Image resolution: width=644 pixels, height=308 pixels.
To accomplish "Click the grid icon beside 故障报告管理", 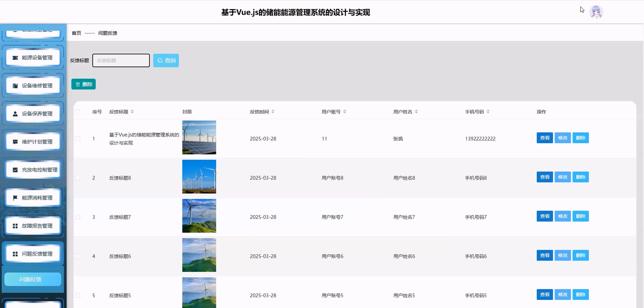I will tap(15, 226).
